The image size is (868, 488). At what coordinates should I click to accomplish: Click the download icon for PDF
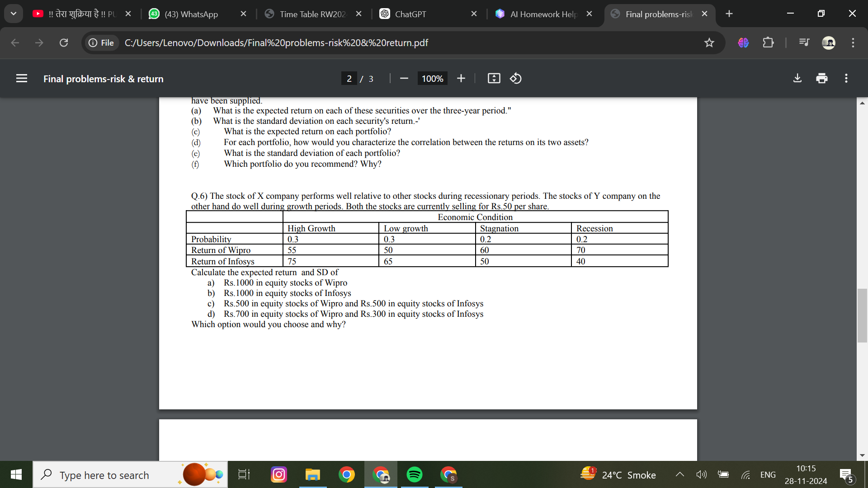coord(797,78)
